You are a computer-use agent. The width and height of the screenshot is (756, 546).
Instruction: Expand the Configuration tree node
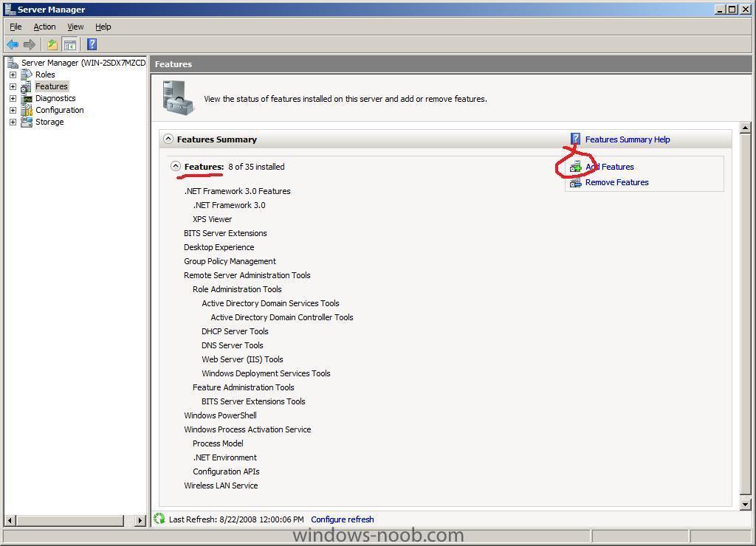tap(13, 111)
